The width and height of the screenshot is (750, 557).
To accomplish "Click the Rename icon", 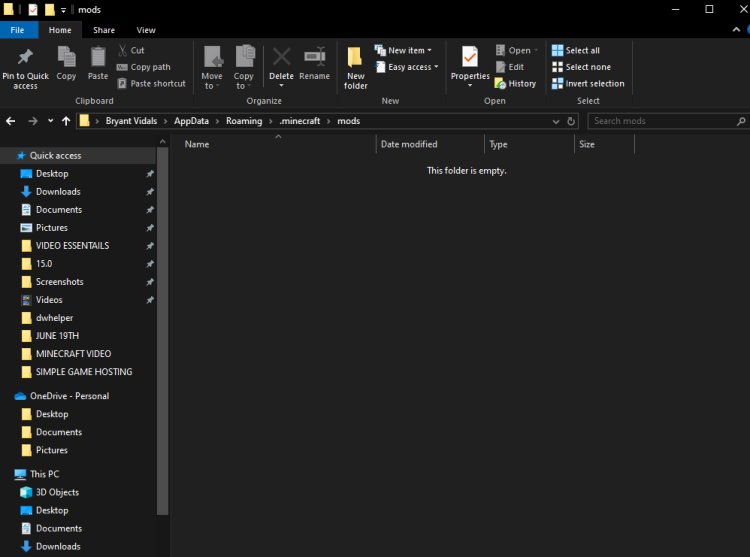I will click(x=314, y=57).
